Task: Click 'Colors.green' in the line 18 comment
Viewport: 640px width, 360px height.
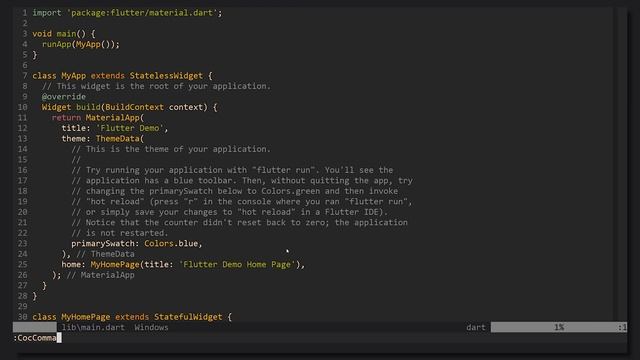Action: (290, 191)
